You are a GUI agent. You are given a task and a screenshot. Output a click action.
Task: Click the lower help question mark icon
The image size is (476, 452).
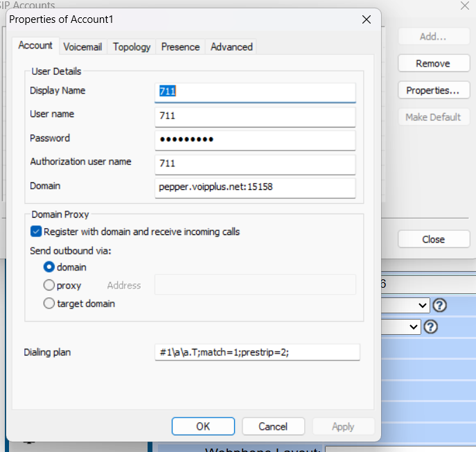tap(430, 327)
